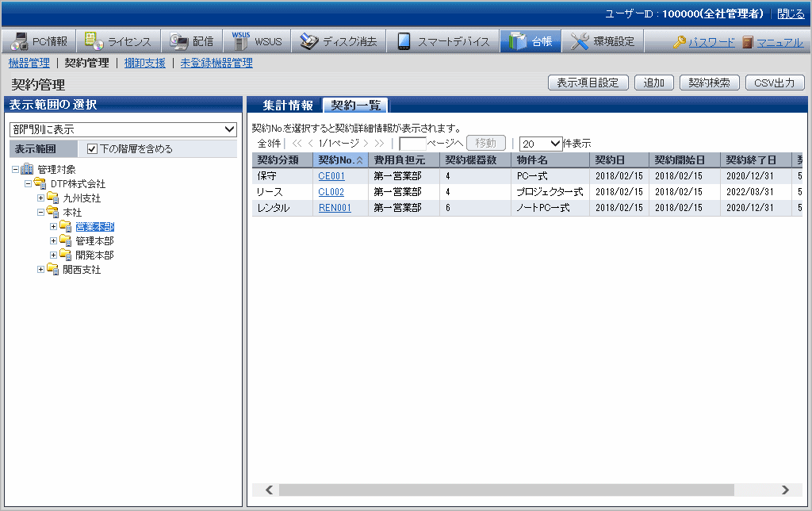812x511 pixels.
Task: Click the スマートデバイス smart device icon
Action: [x=404, y=41]
